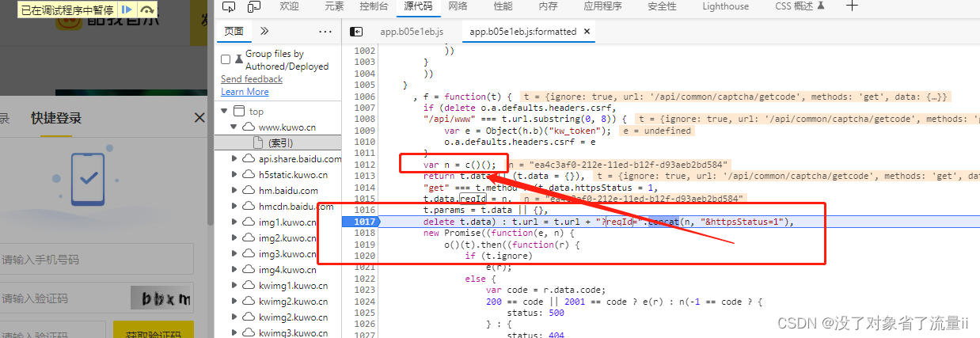Viewport: 980px width, 338px height.
Task: Switch to the 控制台 tab
Action: click(x=374, y=6)
